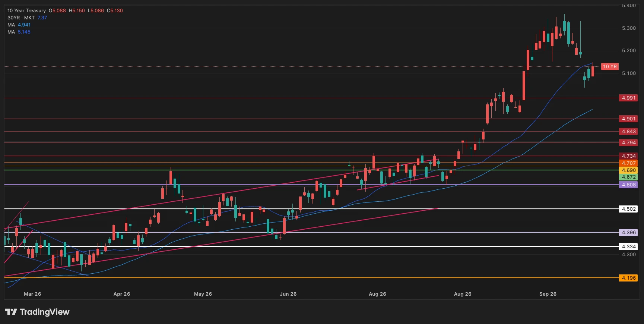Click the low price value L5.086

(96, 10)
